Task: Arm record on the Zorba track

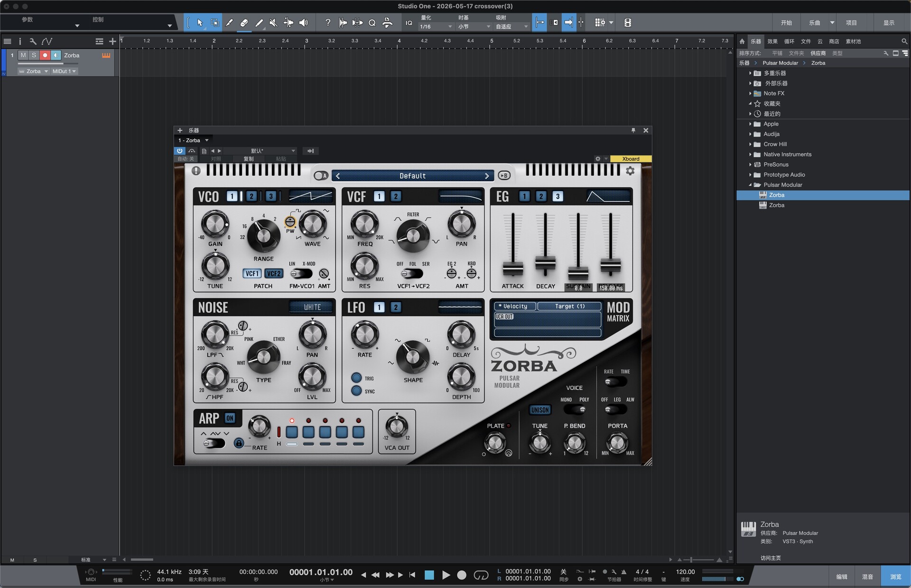Action: click(x=45, y=55)
